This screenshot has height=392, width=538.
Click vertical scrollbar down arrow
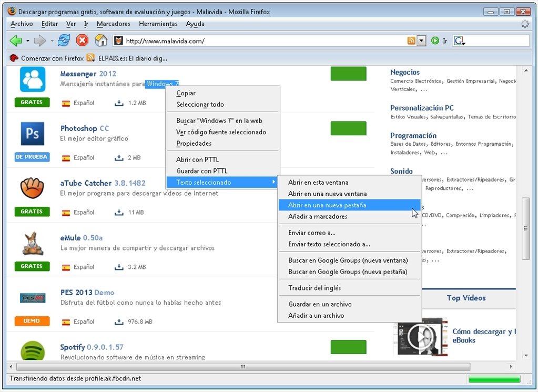coord(526,356)
